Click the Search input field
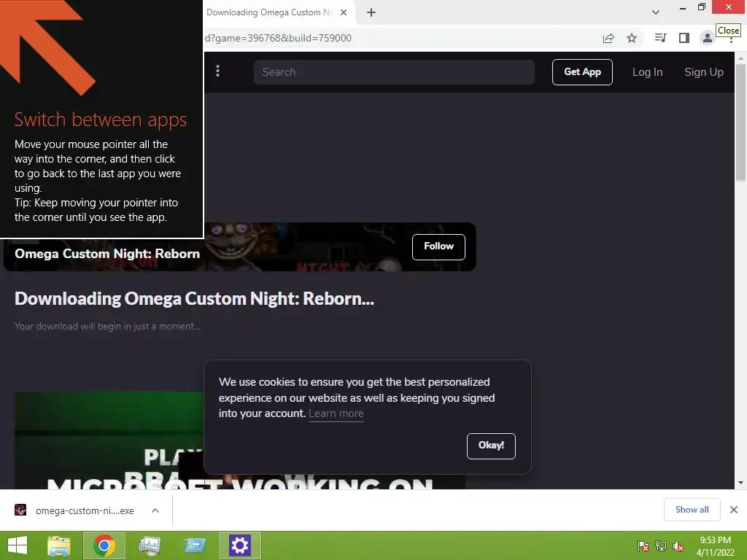This screenshot has height=560, width=747. tap(394, 72)
